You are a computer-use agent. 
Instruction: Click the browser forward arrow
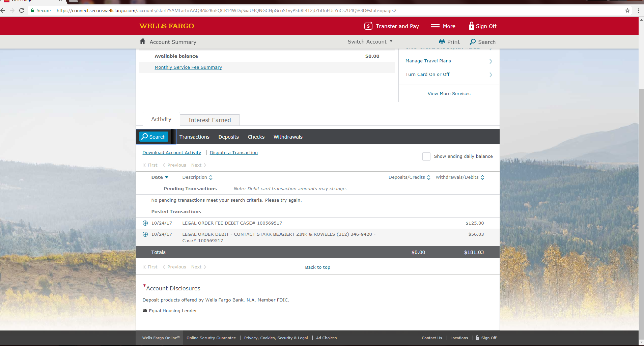pyautogui.click(x=12, y=10)
